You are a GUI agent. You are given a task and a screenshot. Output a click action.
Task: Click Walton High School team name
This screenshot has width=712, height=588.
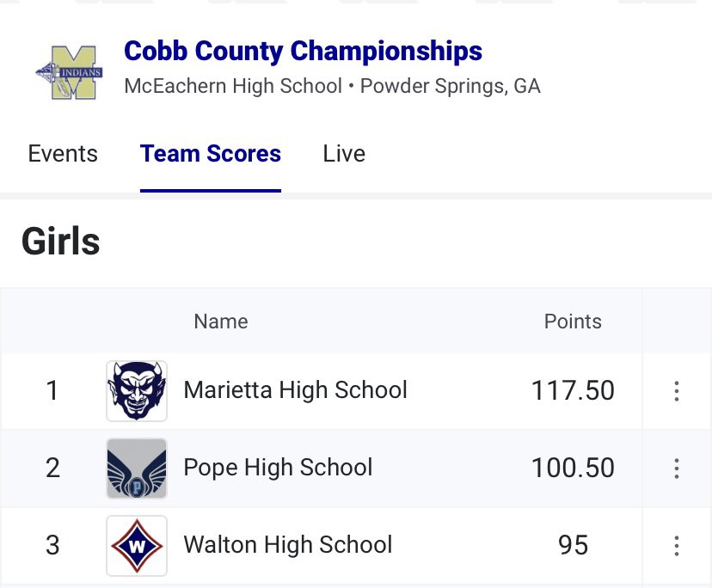coord(288,544)
